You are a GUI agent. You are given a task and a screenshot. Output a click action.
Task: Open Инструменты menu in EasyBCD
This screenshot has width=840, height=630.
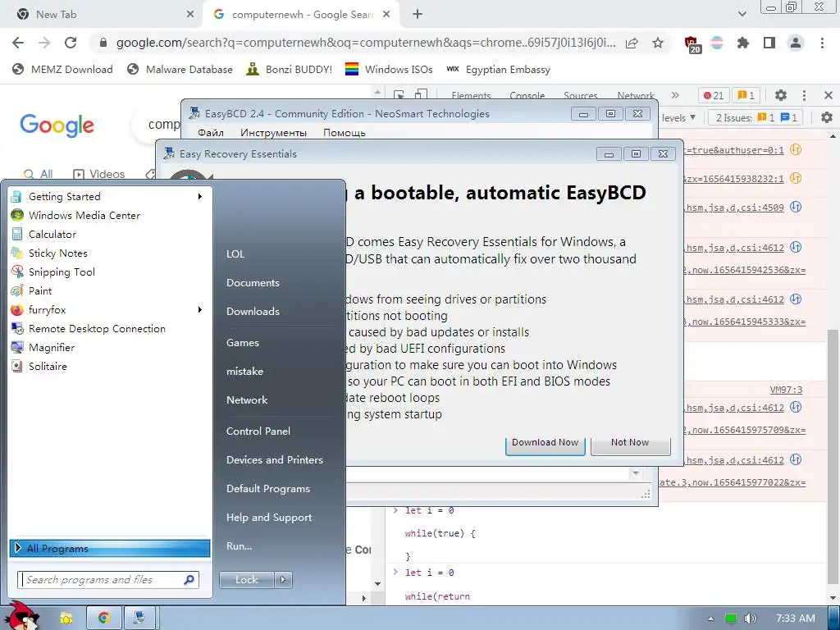tap(273, 133)
